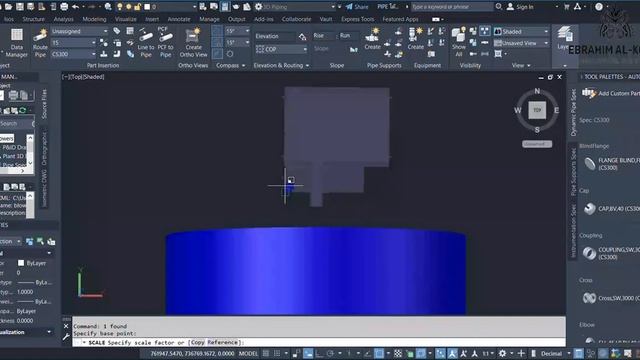This screenshot has height=360, width=640.
Task: Switch to Dynamic Pipe Spec palette tab
Action: coord(573,112)
